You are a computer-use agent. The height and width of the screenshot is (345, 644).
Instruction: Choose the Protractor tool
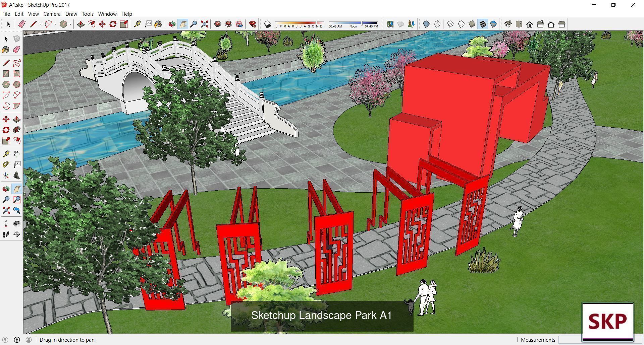6,165
